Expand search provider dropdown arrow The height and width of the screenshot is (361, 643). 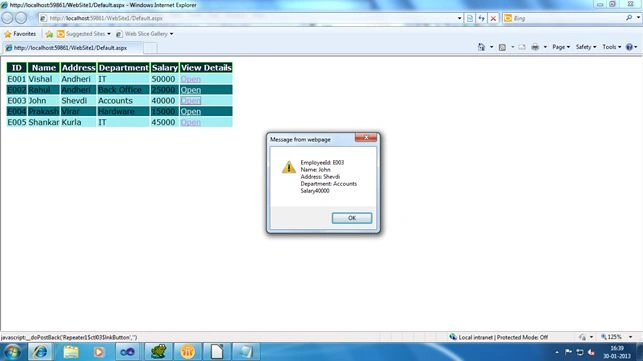coord(638,18)
